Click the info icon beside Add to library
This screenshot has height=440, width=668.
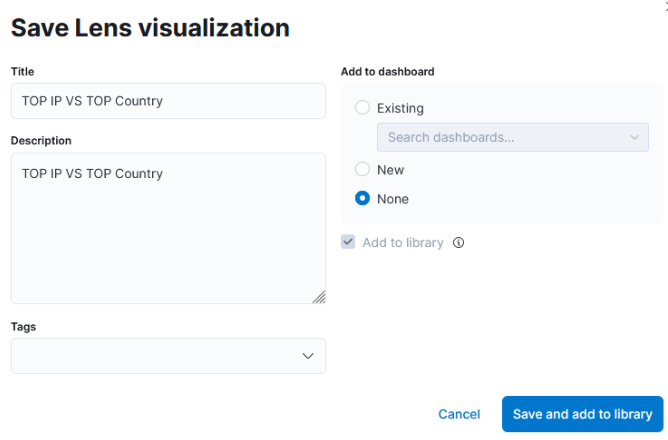(x=459, y=242)
